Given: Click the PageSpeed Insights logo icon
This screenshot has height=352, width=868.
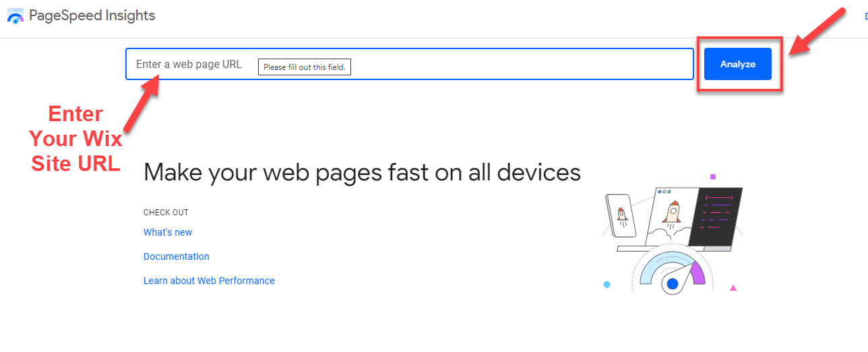Looking at the screenshot, I should [x=15, y=15].
